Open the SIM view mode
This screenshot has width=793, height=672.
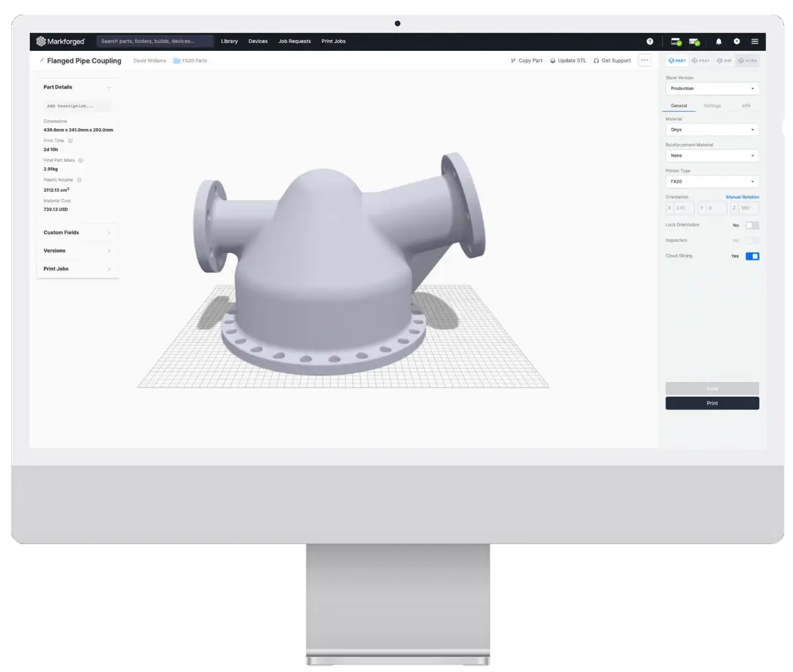(x=724, y=60)
